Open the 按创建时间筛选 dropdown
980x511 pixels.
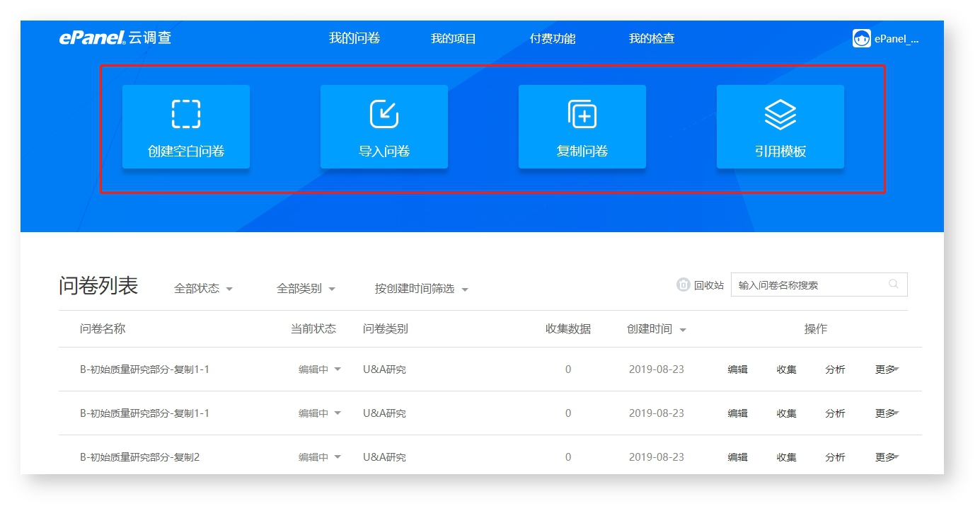coord(422,289)
